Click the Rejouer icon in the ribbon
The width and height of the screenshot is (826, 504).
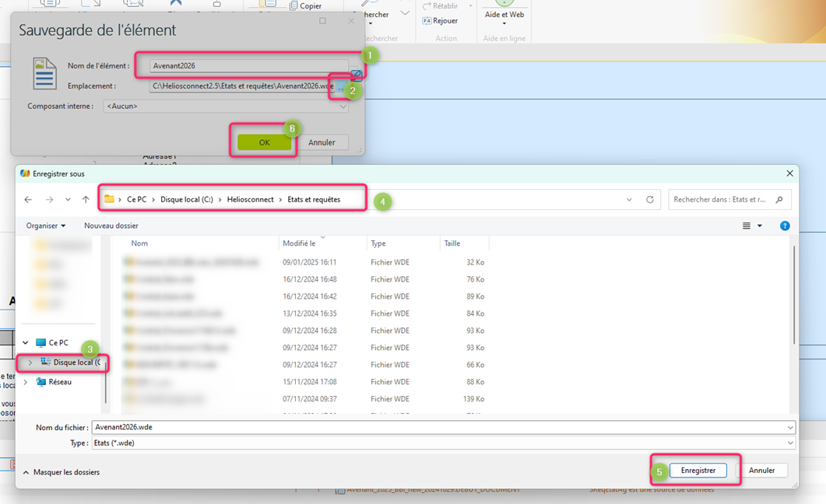point(427,21)
